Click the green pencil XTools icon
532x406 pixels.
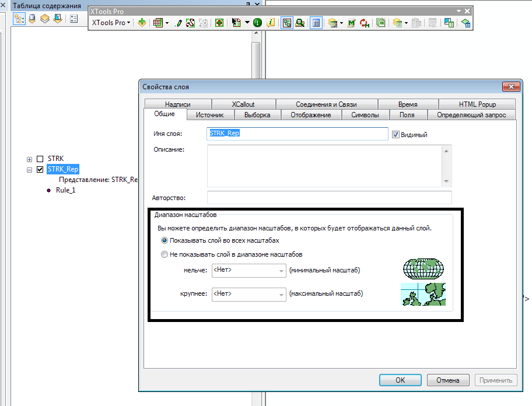pos(178,23)
